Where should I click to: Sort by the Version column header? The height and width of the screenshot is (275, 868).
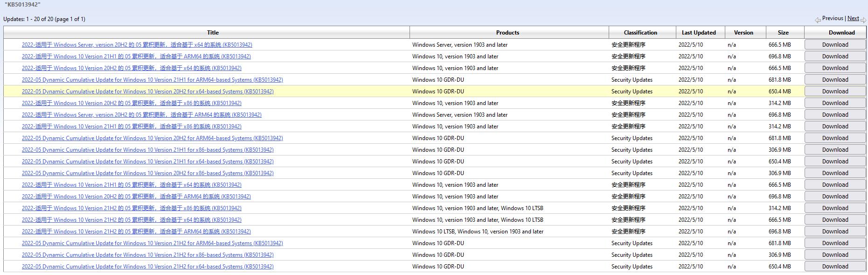(x=743, y=33)
